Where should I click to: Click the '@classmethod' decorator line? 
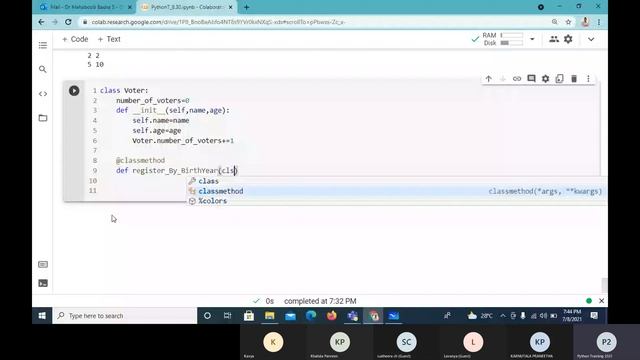140,160
